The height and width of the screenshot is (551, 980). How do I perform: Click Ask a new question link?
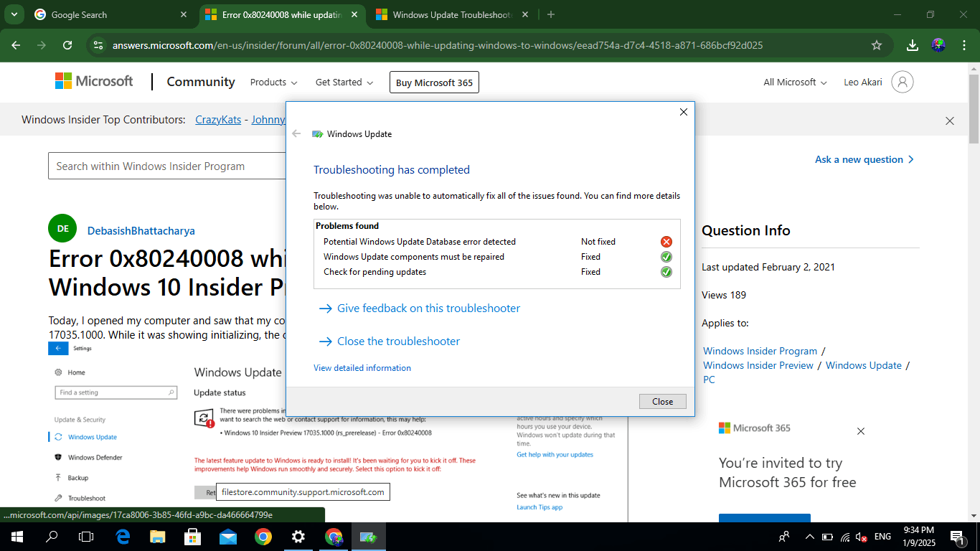(864, 159)
